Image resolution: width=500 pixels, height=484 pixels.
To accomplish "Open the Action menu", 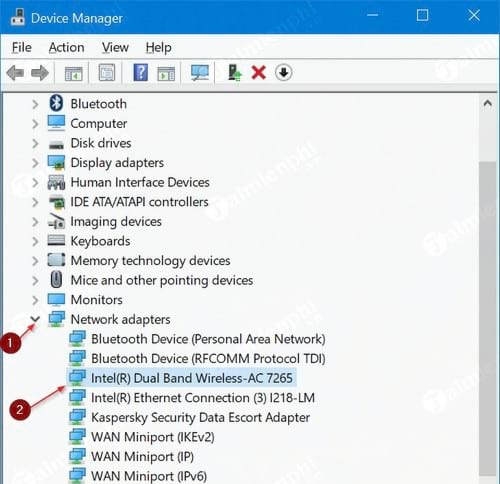I will point(66,47).
